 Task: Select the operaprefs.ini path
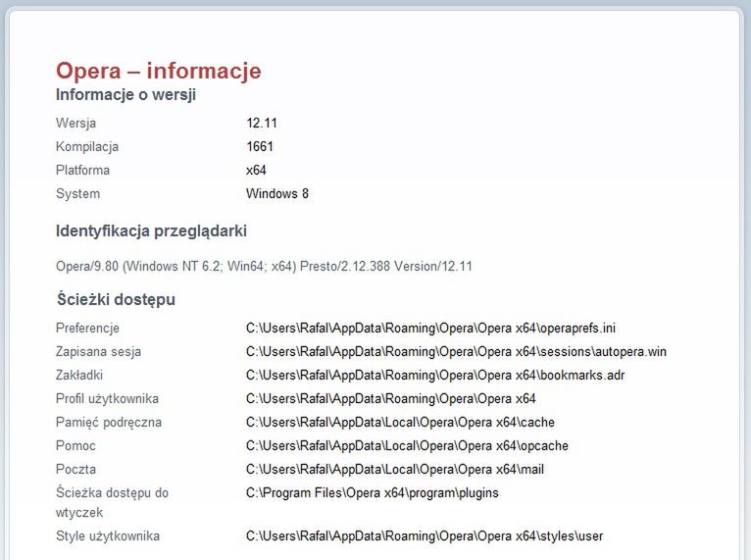430,329
